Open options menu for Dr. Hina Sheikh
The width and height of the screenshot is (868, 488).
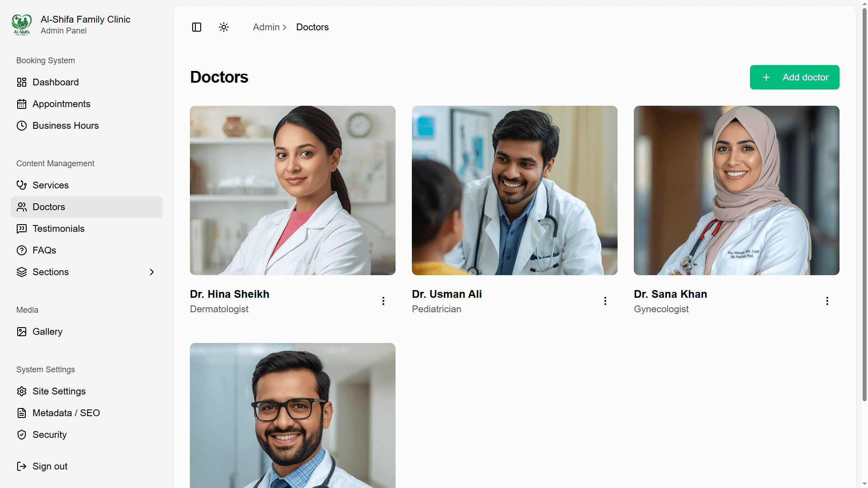tap(383, 301)
